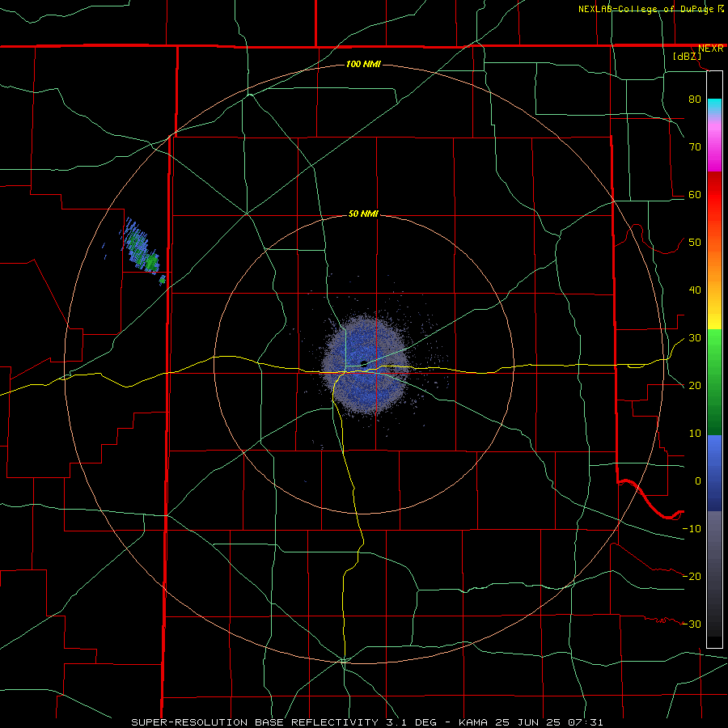
Task: Click the black radar site dot at center
Action: tap(364, 363)
